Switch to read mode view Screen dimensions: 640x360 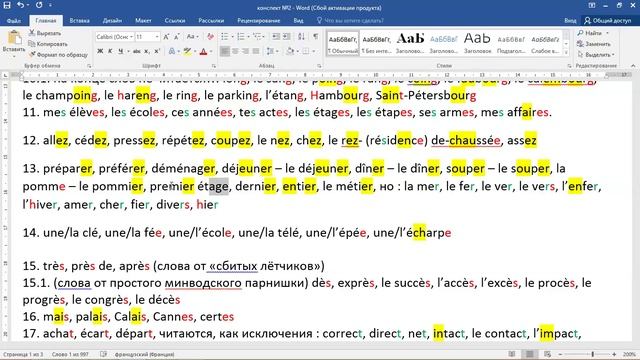pos(512,354)
